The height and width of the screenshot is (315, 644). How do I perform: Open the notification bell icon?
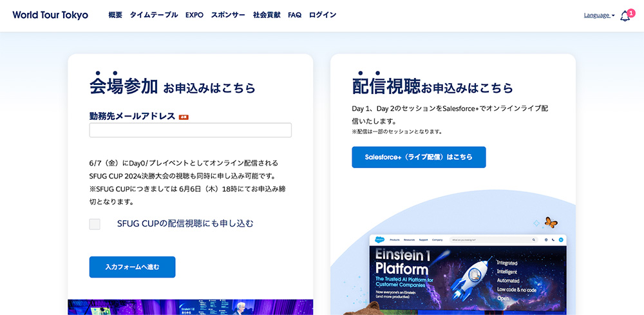tap(624, 17)
